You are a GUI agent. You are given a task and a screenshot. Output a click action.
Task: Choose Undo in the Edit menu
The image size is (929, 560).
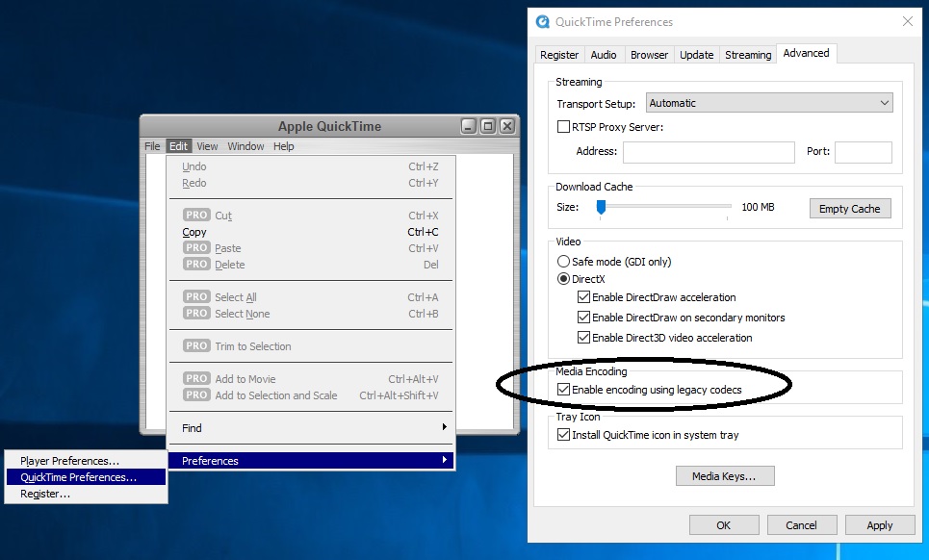point(311,166)
